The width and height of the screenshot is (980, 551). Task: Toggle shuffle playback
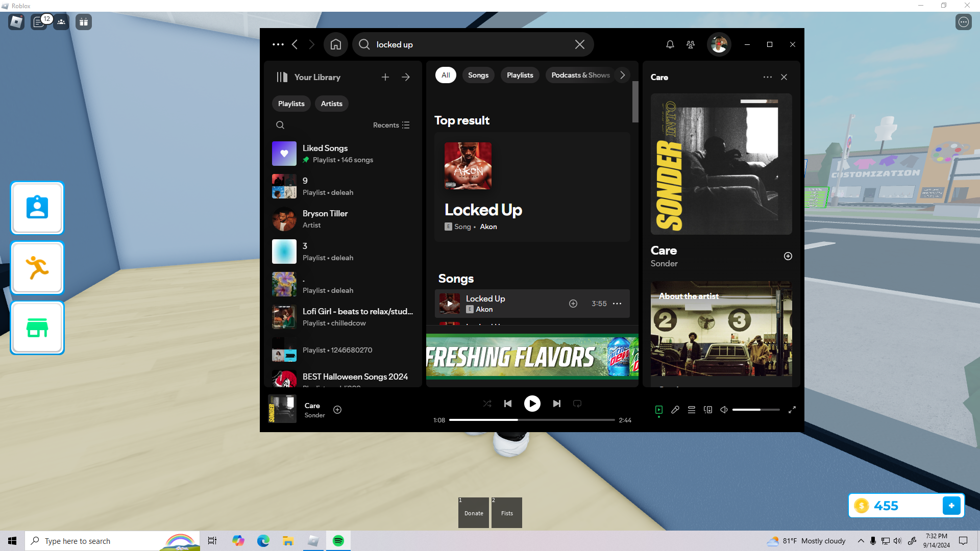487,404
